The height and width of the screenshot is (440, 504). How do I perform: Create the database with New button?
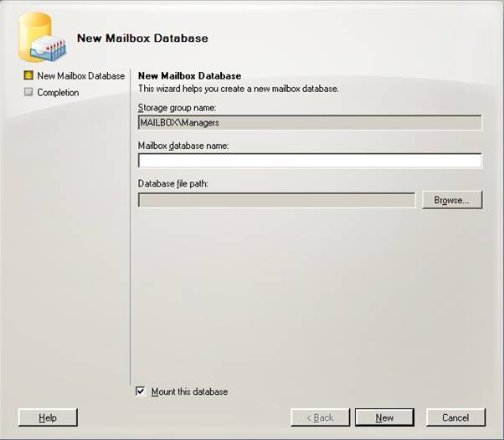pos(384,417)
